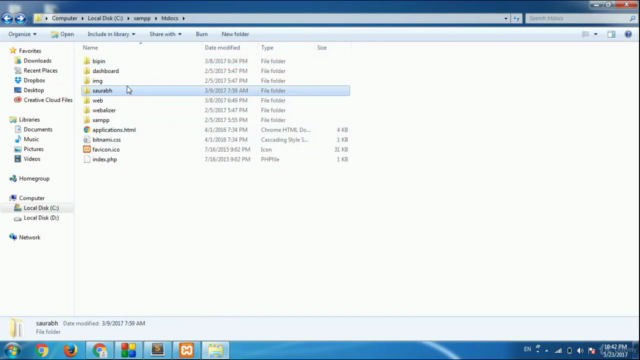This screenshot has width=640, height=360.
Task: Open the Music library
Action: [x=31, y=139]
